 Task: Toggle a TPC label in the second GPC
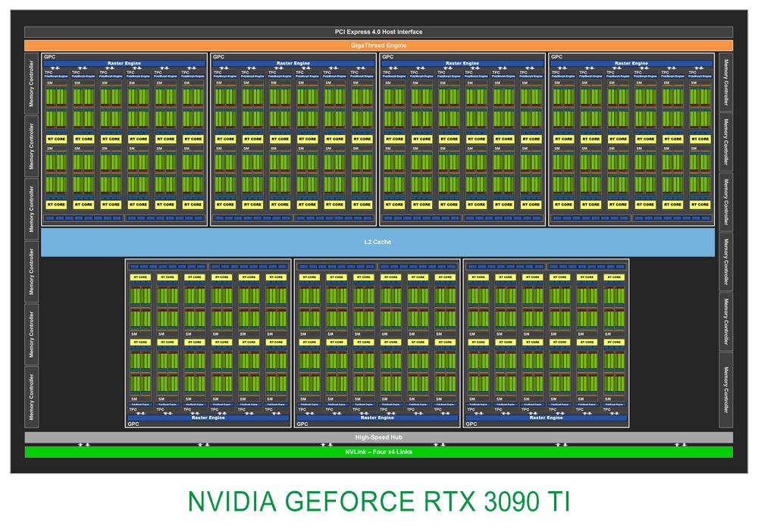point(218,74)
